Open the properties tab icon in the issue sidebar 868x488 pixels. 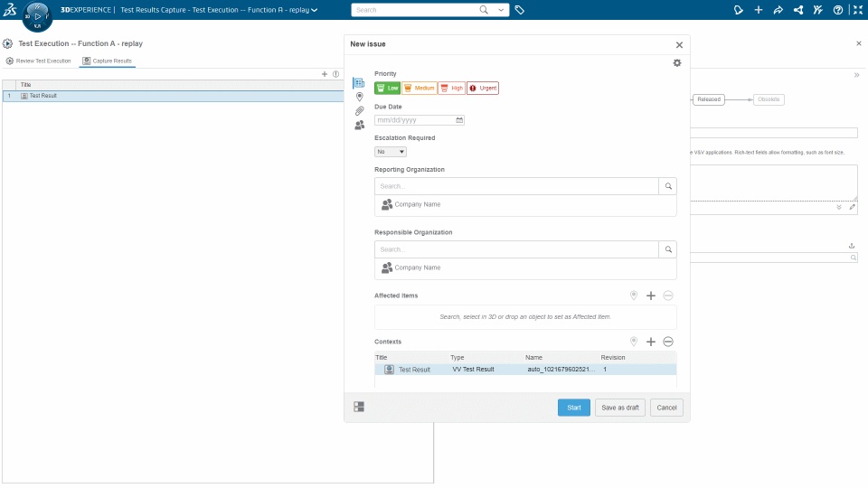359,83
